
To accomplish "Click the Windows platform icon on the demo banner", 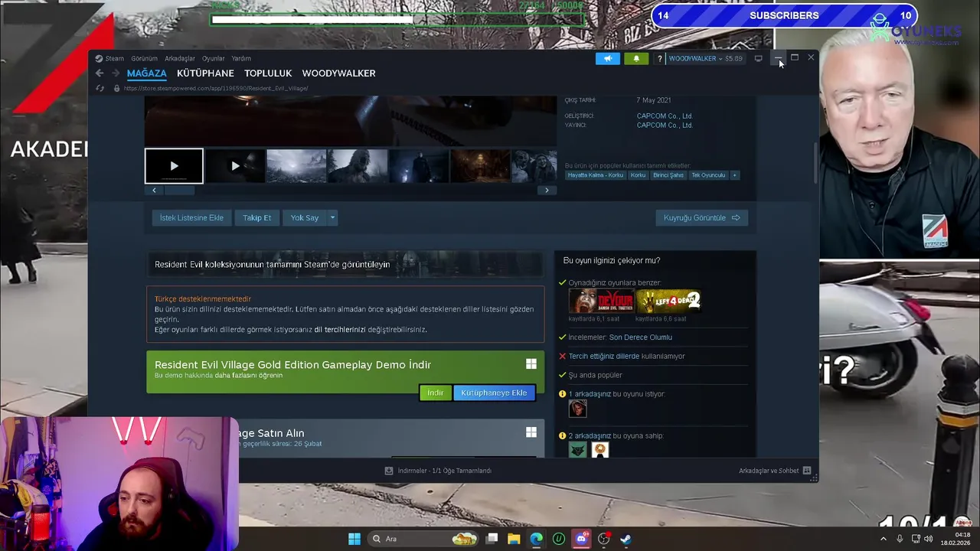I will pos(531,364).
